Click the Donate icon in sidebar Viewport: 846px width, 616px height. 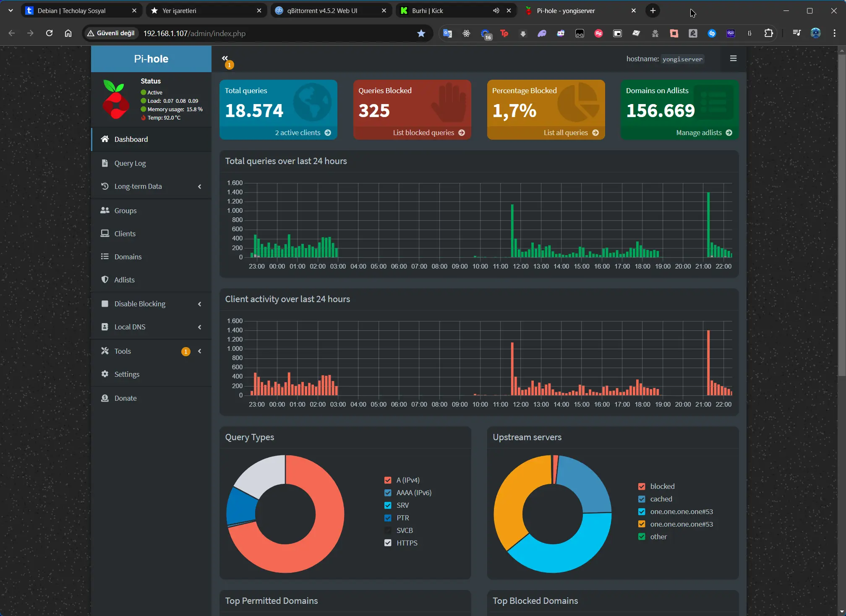point(105,398)
